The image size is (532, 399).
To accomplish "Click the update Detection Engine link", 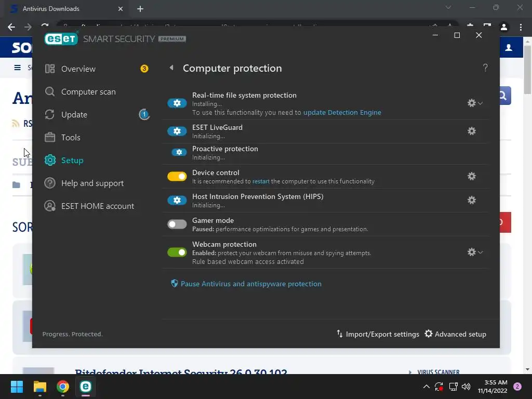I will click(x=342, y=112).
